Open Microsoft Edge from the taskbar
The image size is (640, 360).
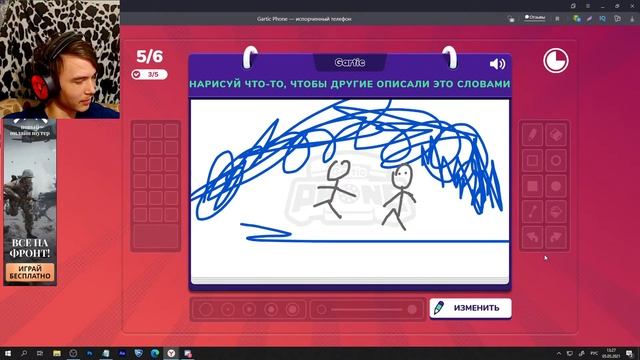pos(155,353)
